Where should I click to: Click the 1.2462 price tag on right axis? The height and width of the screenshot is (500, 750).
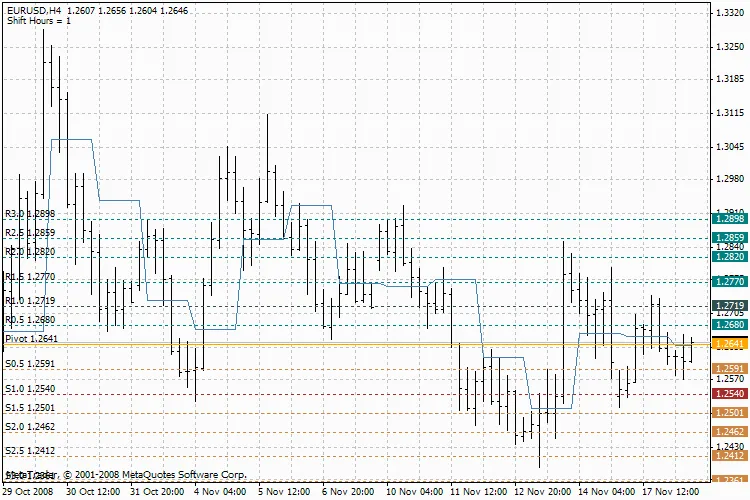(x=729, y=431)
